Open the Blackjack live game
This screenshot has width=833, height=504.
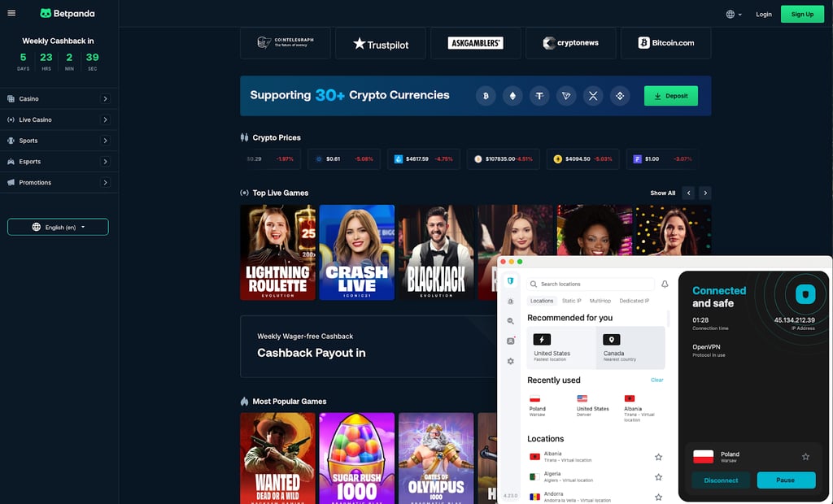(436, 252)
